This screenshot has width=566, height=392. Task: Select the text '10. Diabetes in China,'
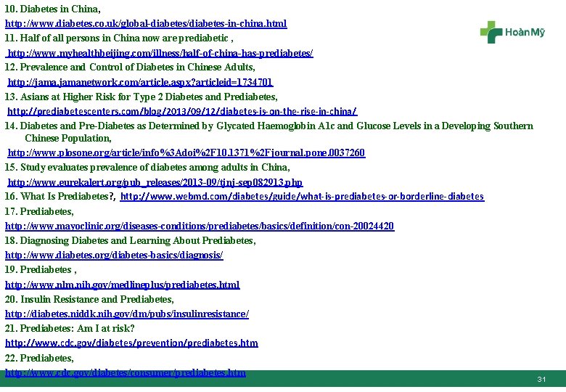[x=53, y=9]
